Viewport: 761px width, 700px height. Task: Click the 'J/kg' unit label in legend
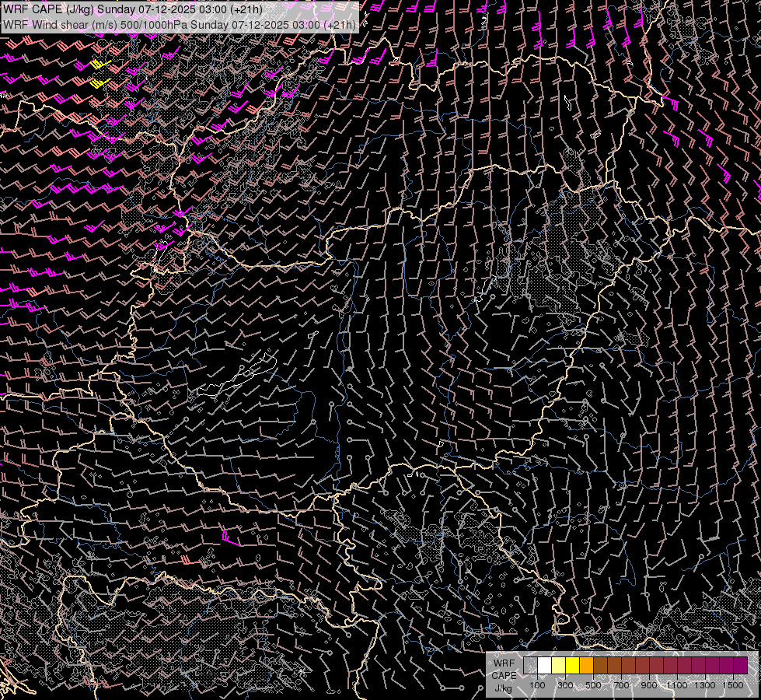(503, 688)
